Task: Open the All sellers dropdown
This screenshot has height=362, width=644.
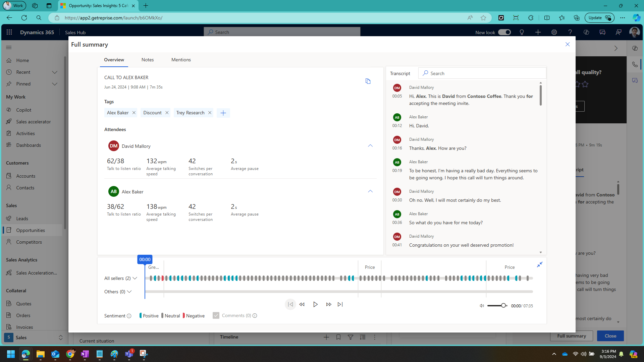Action: (x=135, y=278)
